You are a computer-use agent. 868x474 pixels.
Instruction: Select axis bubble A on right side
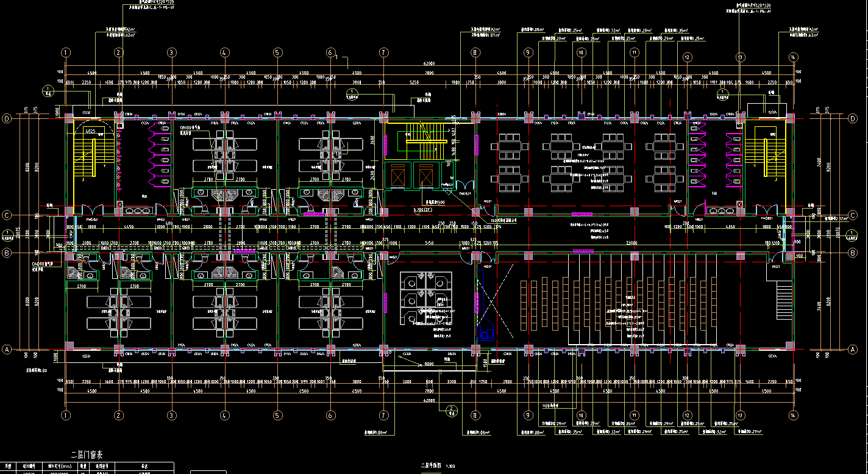point(853,350)
